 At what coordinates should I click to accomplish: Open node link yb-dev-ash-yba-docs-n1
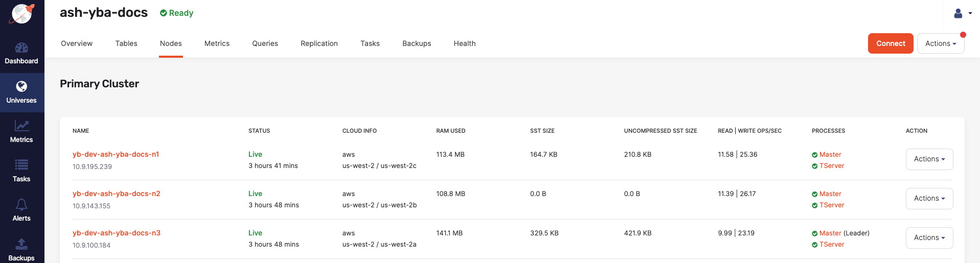coord(116,154)
